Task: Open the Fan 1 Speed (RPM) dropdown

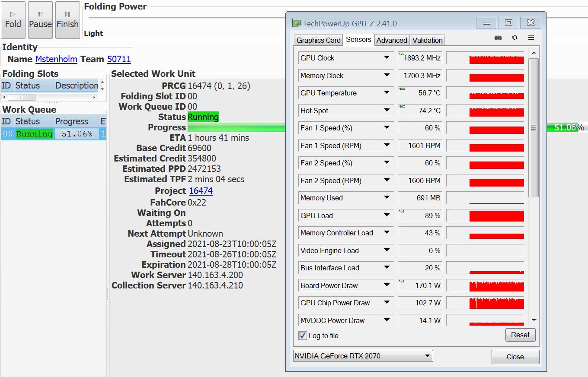Action: click(387, 146)
